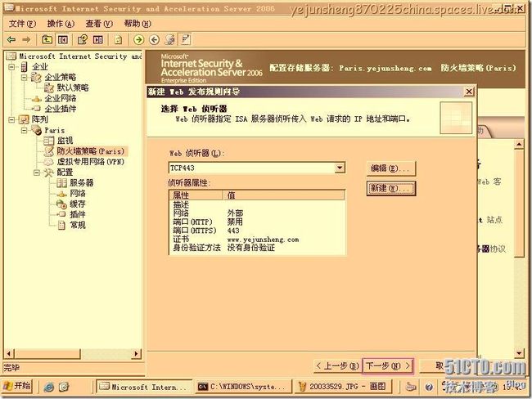
Task: Select 企业插件 tree item
Action: tap(61, 109)
